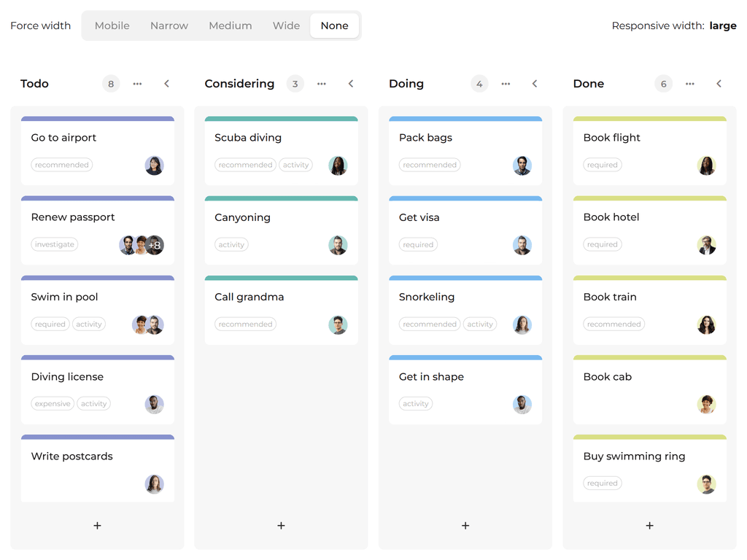The image size is (747, 560).
Task: Click the card count badge on Todo column
Action: 110,84
